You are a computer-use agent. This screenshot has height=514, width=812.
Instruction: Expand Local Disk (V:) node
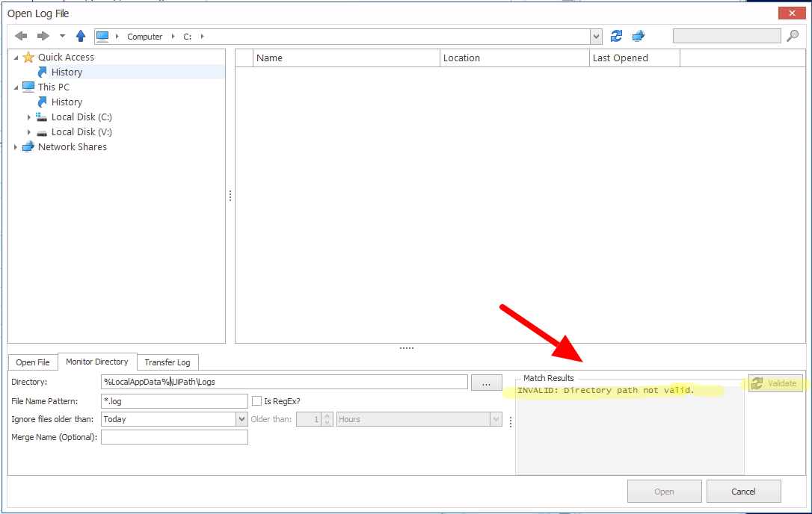(29, 132)
